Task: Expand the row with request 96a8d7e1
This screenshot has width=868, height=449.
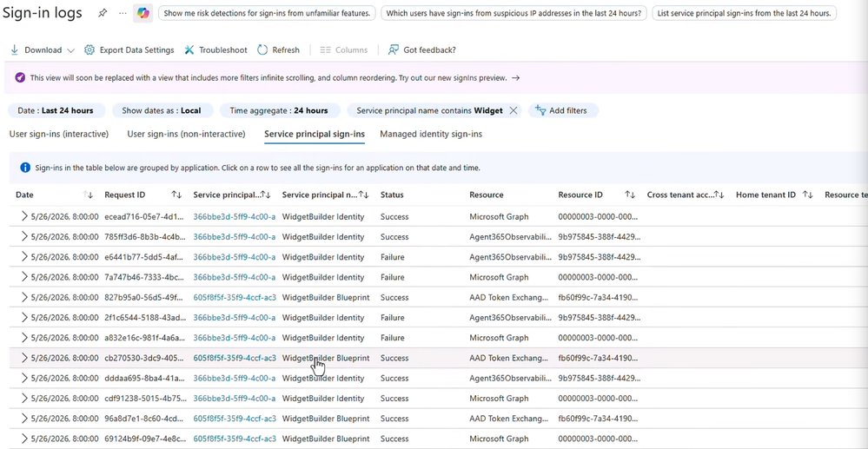Action: point(24,419)
